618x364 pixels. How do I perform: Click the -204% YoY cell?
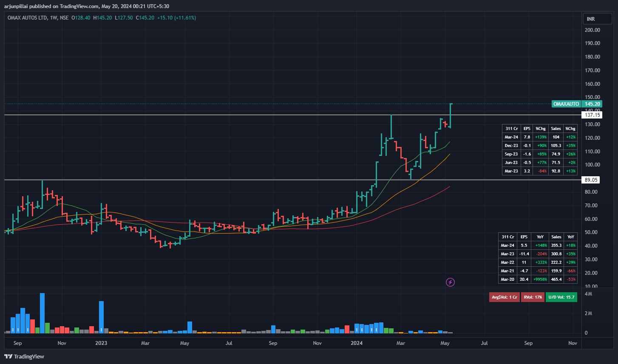tap(540, 254)
